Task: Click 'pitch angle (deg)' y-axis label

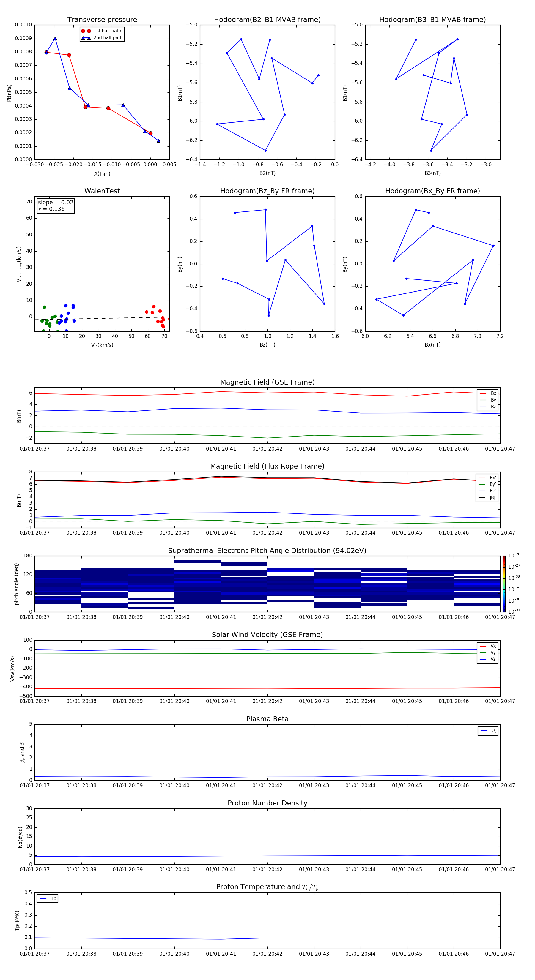Action: [16, 584]
